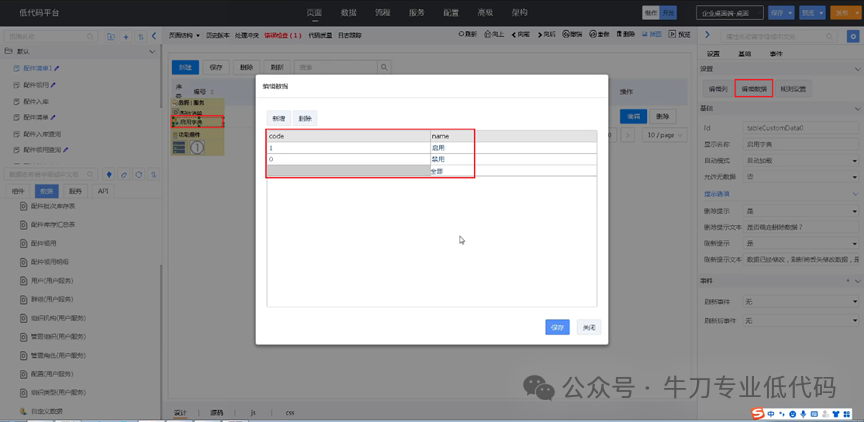Open the dropdown arrow beside top 保存 button
This screenshot has width=864, height=422.
(x=791, y=13)
